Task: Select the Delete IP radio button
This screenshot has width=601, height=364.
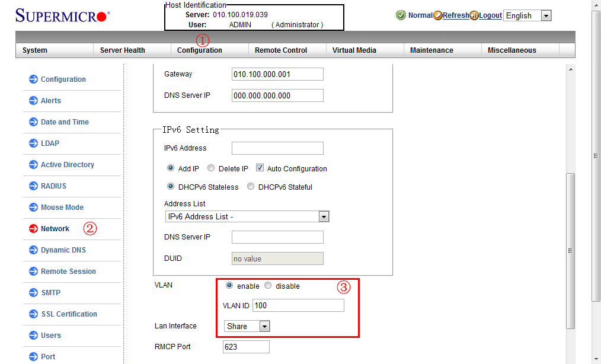Action: point(211,168)
